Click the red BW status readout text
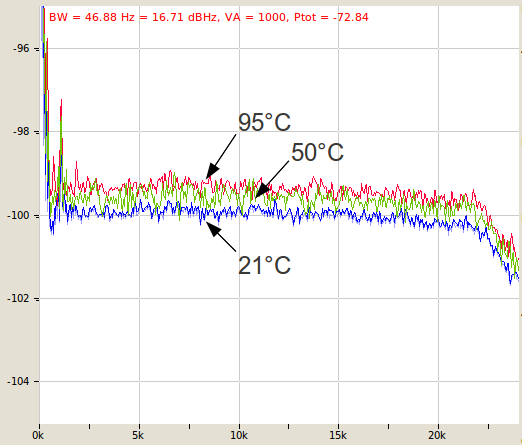Screen dimensions: 523x446 coord(209,17)
